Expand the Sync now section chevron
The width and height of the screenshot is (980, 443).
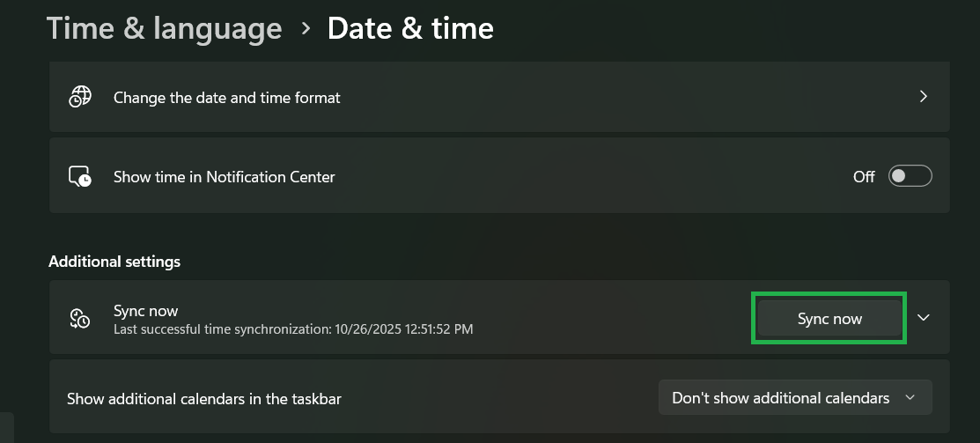(924, 318)
